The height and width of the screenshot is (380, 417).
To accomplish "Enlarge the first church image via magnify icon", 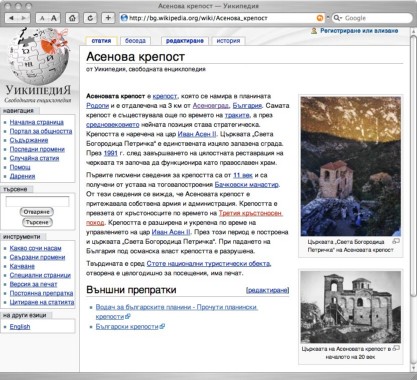I will 396,241.
